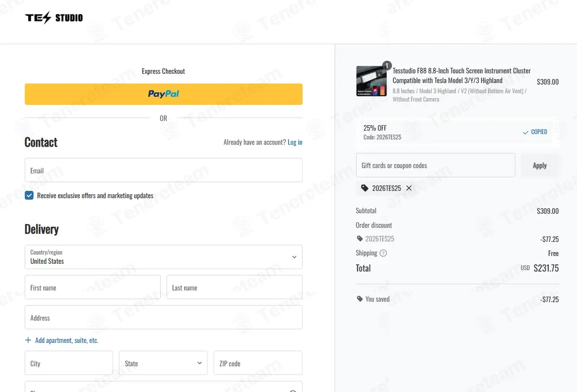The height and width of the screenshot is (392, 577).
Task: Uncheck Receive exclusive offers and marketing updates
Action: [x=29, y=195]
